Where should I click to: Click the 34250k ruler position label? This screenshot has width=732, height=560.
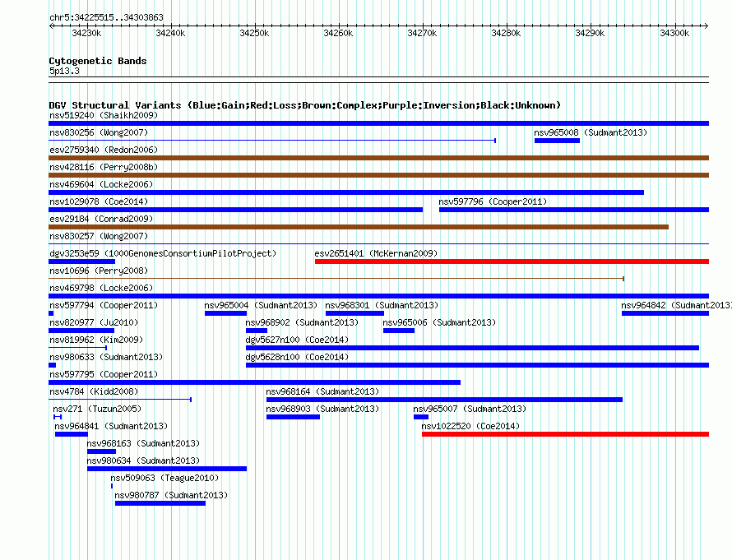click(x=254, y=33)
